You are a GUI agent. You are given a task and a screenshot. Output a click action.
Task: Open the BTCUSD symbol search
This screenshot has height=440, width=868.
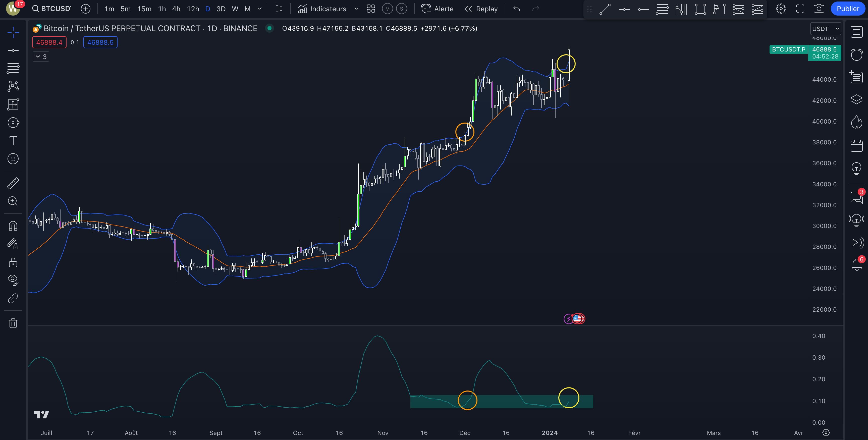[x=52, y=9]
